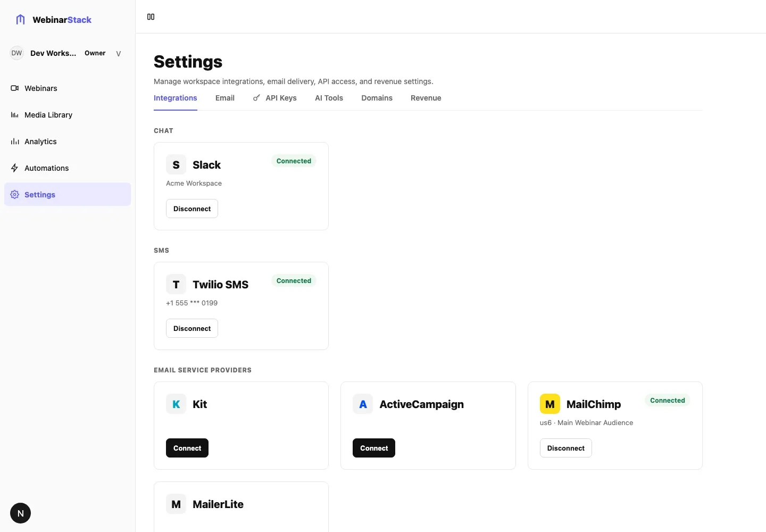Click the Settings gear icon
The width and height of the screenshot is (766, 532).
click(15, 195)
